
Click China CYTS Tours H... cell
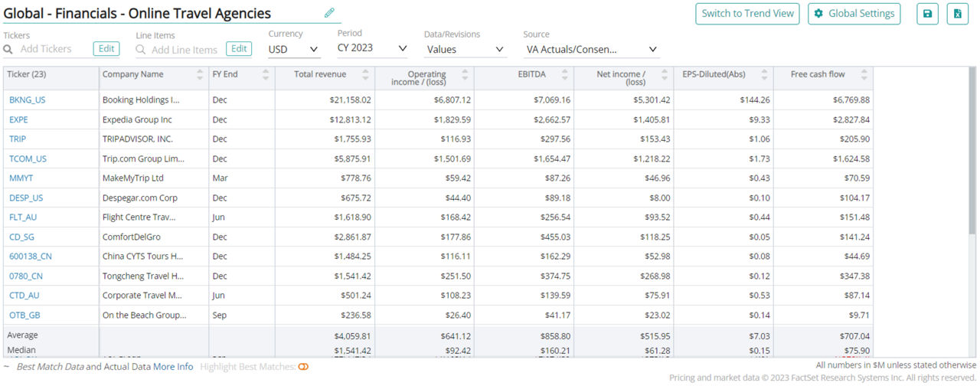coord(154,257)
